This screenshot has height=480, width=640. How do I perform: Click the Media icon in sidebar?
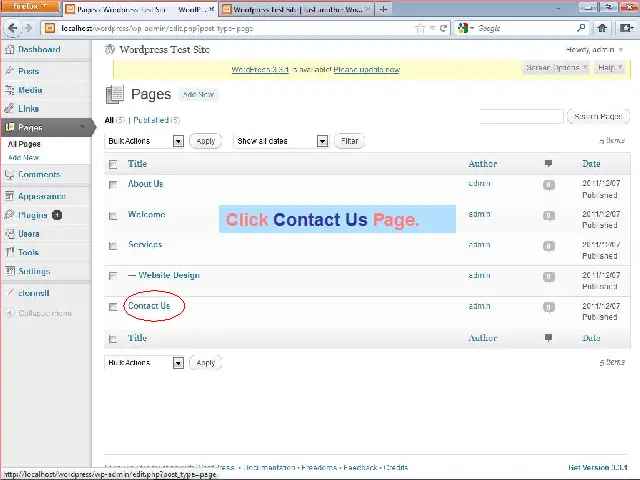(x=9, y=90)
